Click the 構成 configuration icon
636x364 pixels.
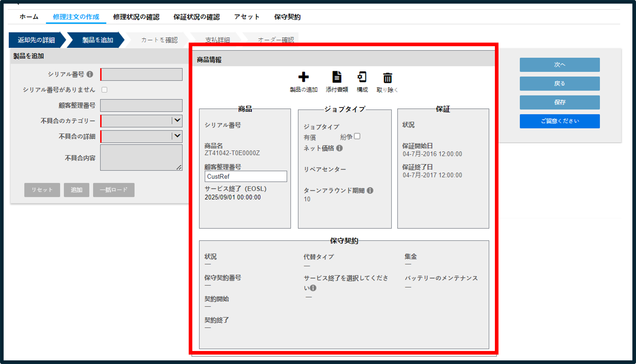point(362,77)
